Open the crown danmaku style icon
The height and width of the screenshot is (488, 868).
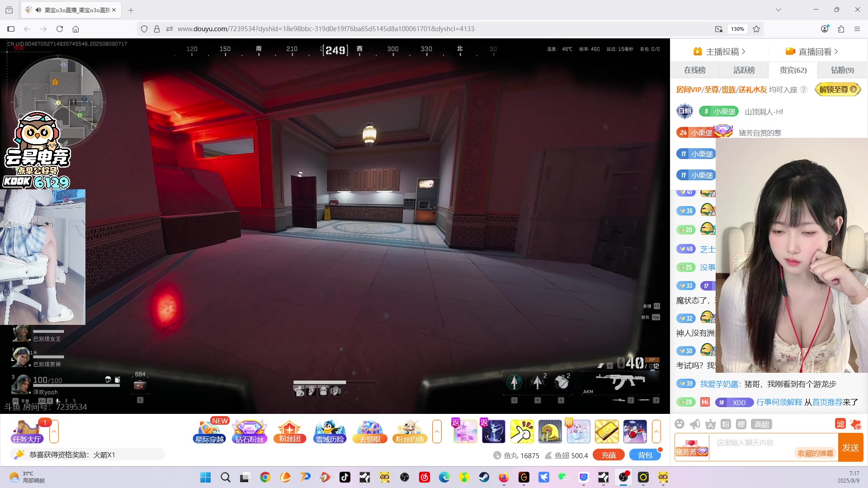click(710, 424)
